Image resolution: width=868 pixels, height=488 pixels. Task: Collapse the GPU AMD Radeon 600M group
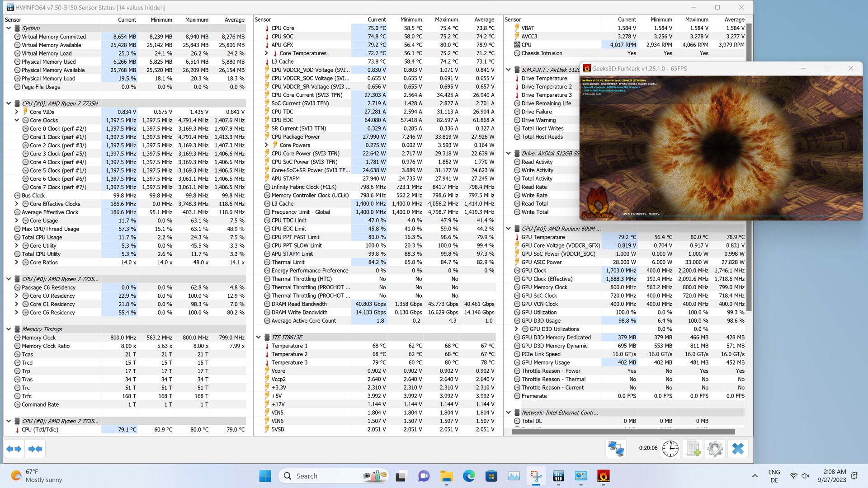(508, 229)
